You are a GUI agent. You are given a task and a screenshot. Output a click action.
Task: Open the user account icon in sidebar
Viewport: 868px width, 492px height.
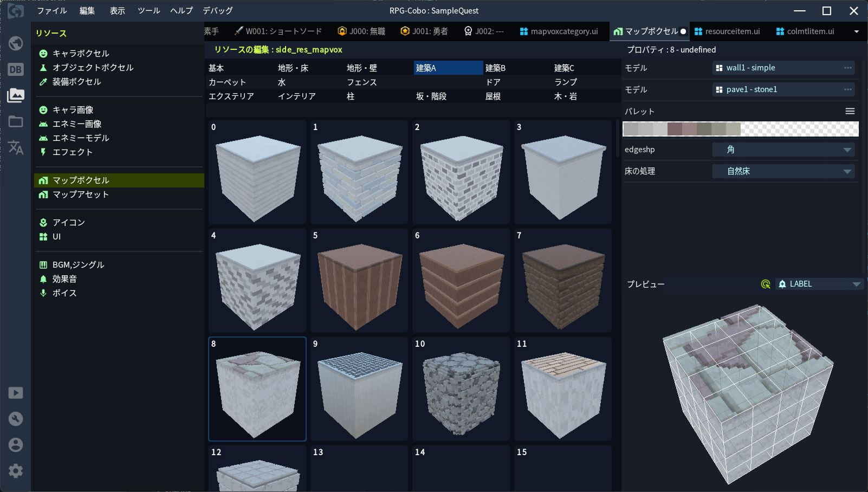click(x=16, y=445)
